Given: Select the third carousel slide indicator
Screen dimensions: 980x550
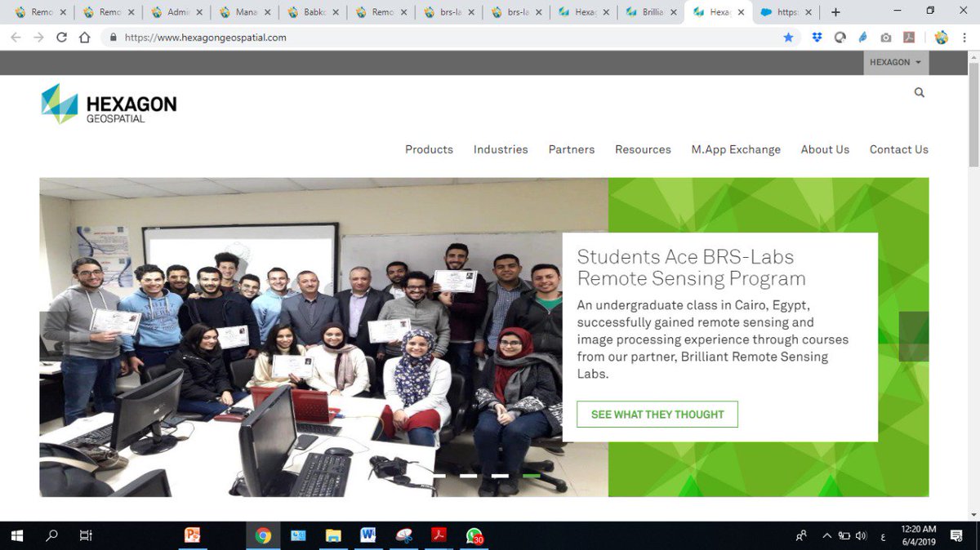Looking at the screenshot, I should 500,475.
